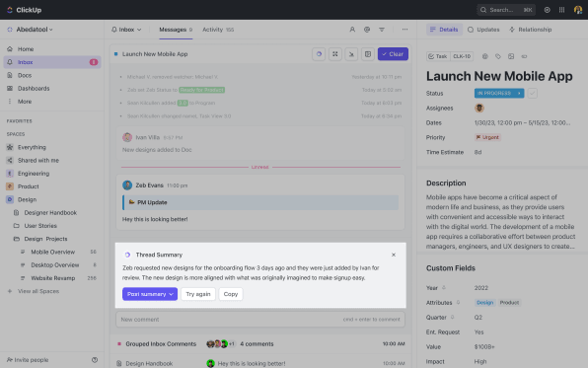Click the tag icon next to task ID
Screen dimensions: 588x368
click(x=498, y=56)
